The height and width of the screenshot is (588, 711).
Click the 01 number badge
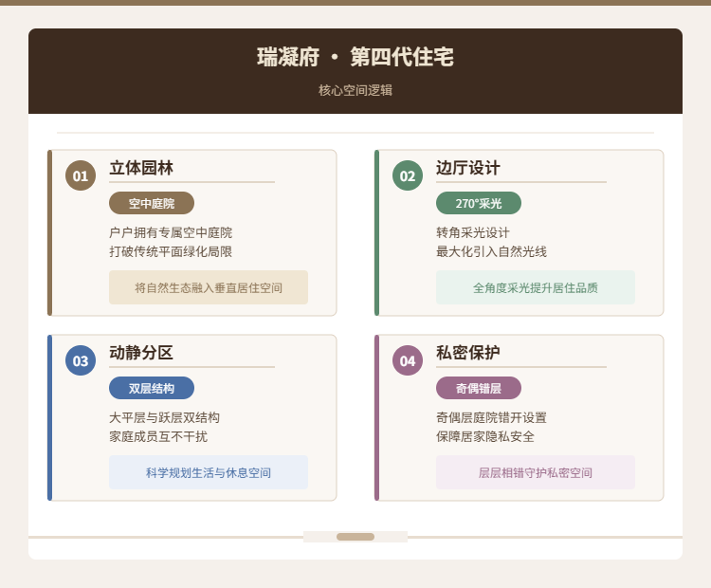click(x=81, y=175)
